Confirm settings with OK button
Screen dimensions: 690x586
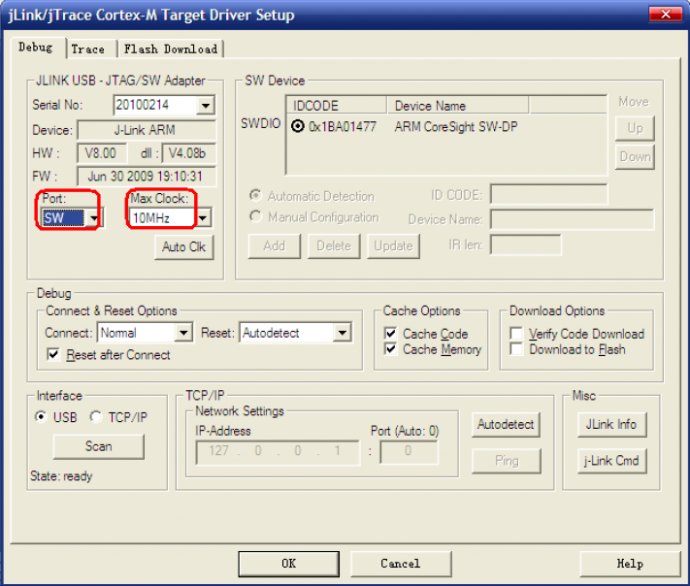289,564
